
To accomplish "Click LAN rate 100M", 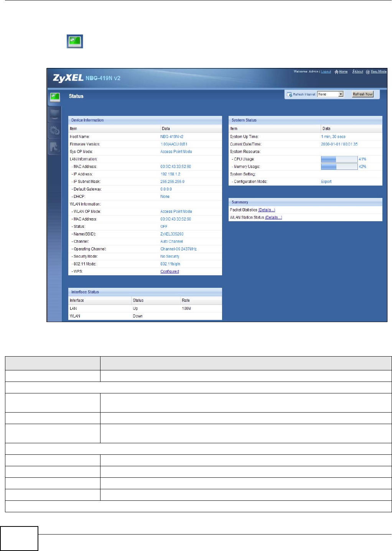I will 186,309.
